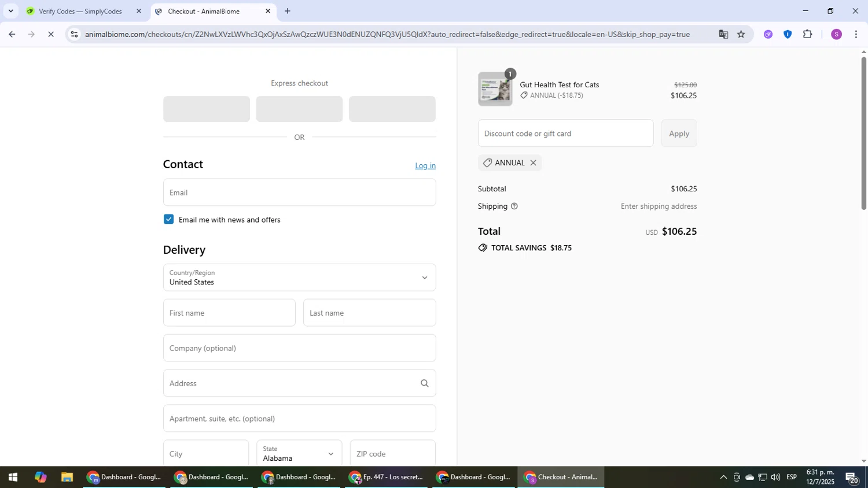Switch the ESP keyboard language
Viewport: 868px width, 488px height.
pyautogui.click(x=792, y=478)
